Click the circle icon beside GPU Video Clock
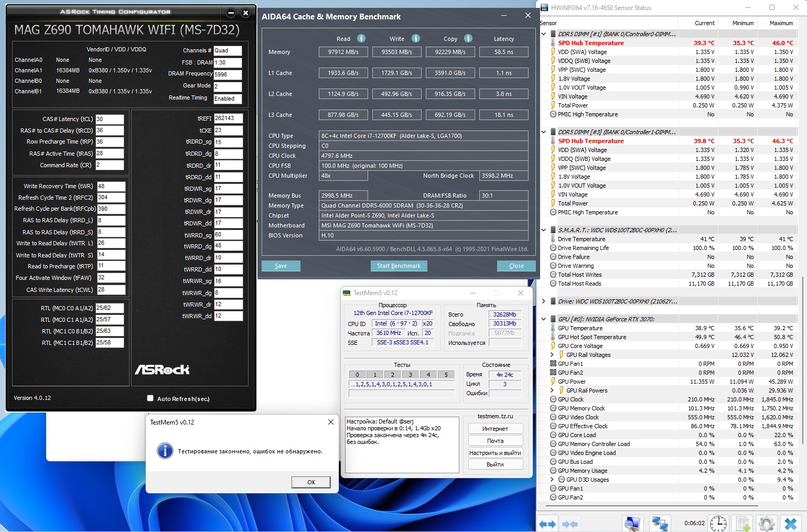 coord(553,417)
